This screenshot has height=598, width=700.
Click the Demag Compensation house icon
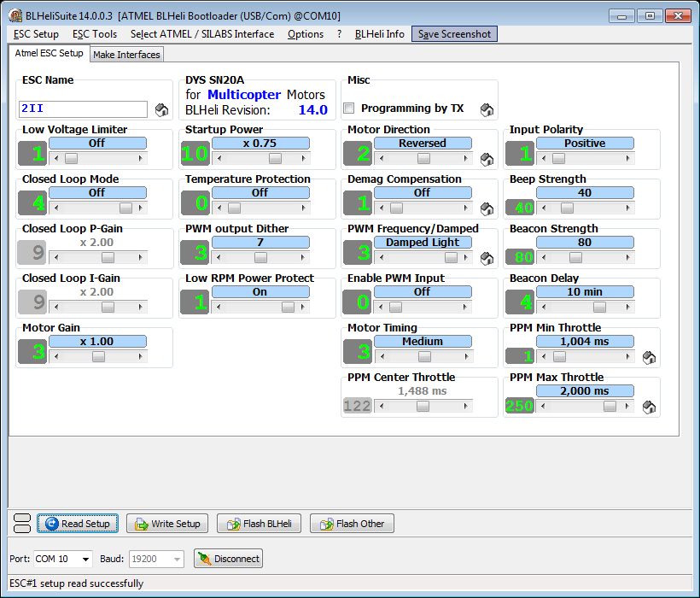point(487,208)
